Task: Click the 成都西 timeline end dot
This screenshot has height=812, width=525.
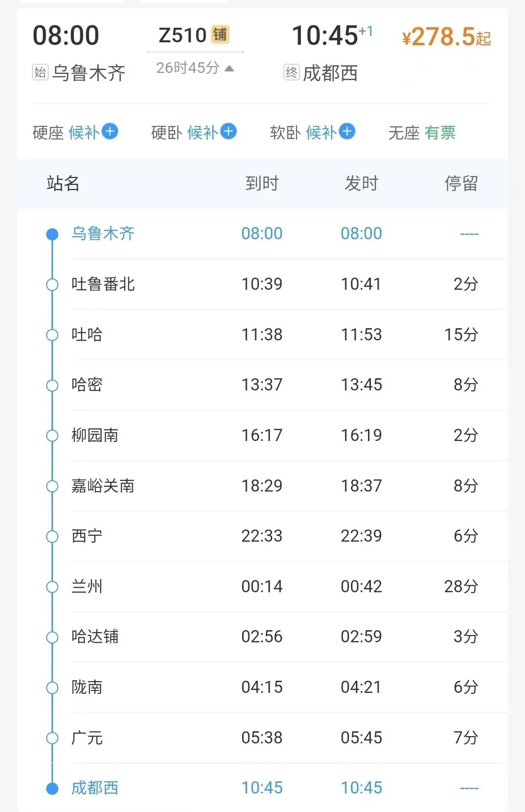Action: pyautogui.click(x=52, y=788)
